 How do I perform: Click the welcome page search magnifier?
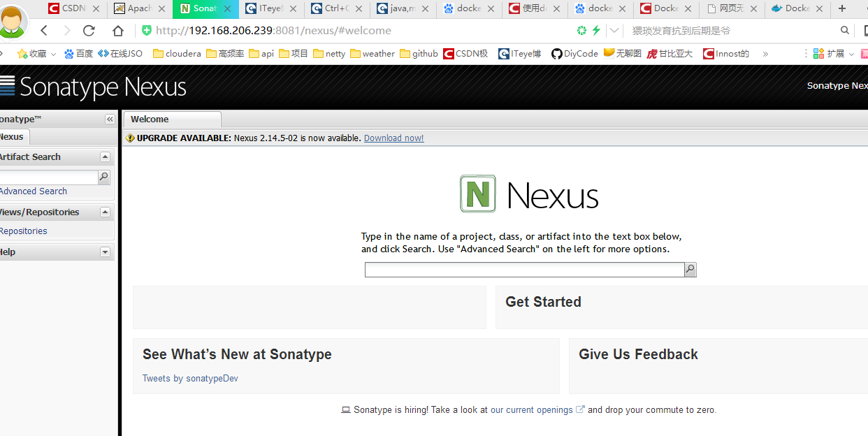click(x=690, y=270)
